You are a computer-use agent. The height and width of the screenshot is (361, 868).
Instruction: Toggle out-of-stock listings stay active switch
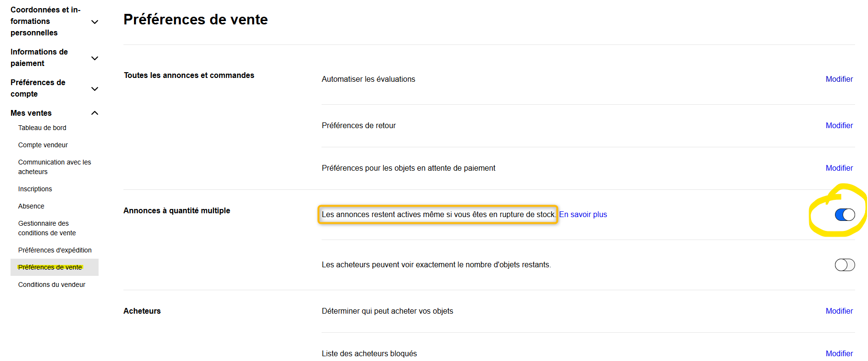[x=845, y=215]
